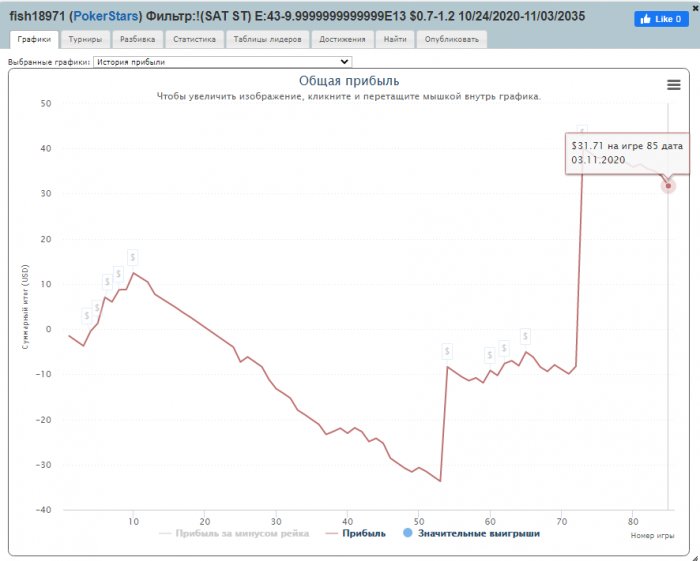This screenshot has height=561, width=700.
Task: Go to the Таблицы лидеров tab
Action: pyautogui.click(x=267, y=39)
